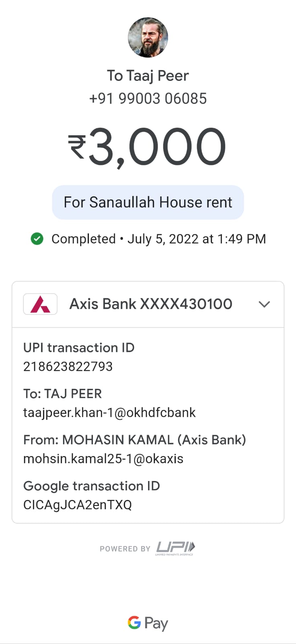
Task: Tap the 'POWERED BY' label
Action: click(x=125, y=549)
